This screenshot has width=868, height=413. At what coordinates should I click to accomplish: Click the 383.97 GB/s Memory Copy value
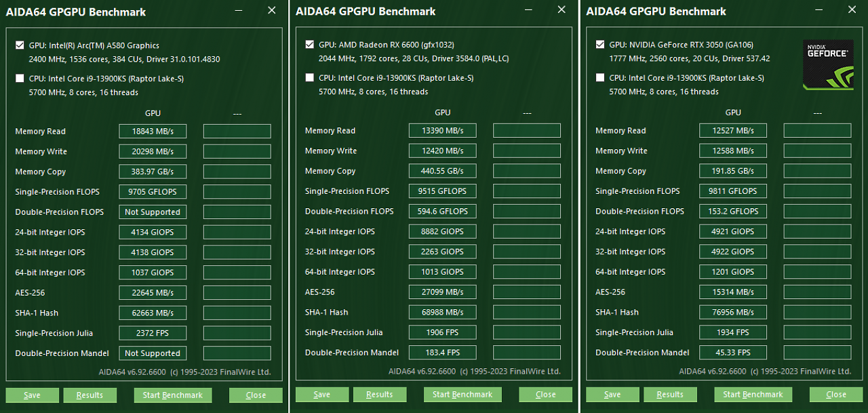point(153,172)
